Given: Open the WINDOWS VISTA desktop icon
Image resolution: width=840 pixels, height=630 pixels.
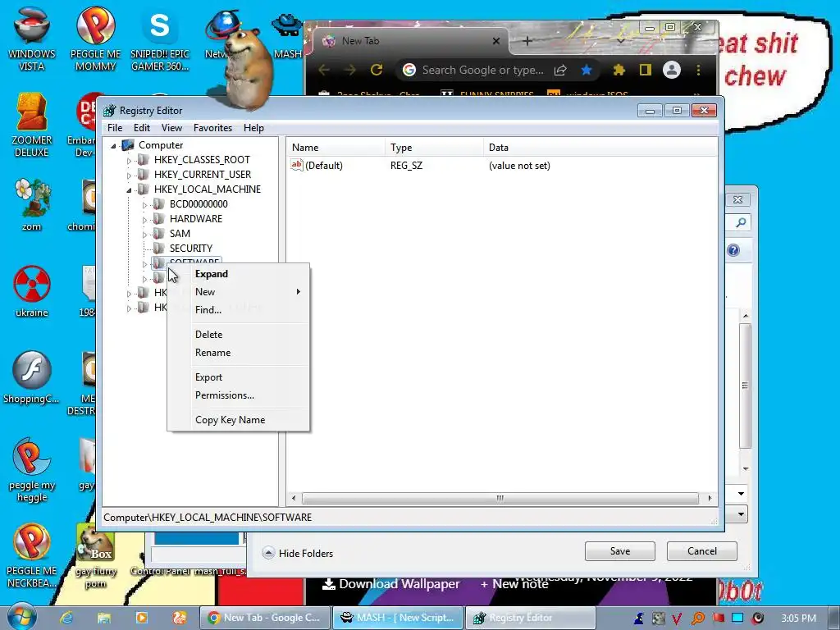Looking at the screenshot, I should coord(32,38).
